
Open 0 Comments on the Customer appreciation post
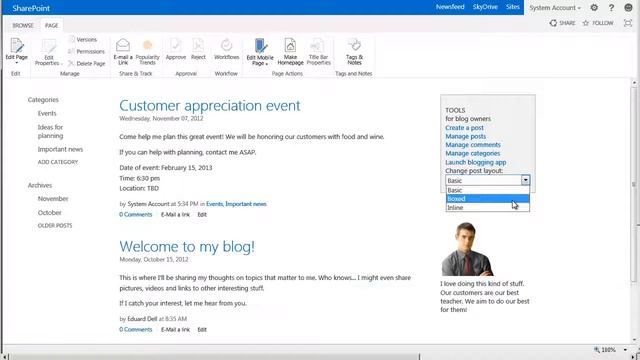pos(136,214)
